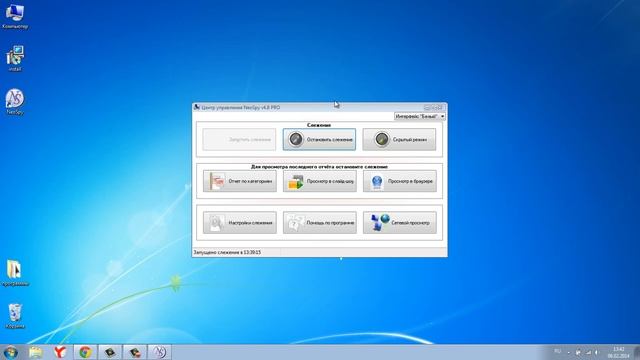Open the taskbar clock and date
Viewport: 640px width, 360px height.
pos(618,352)
